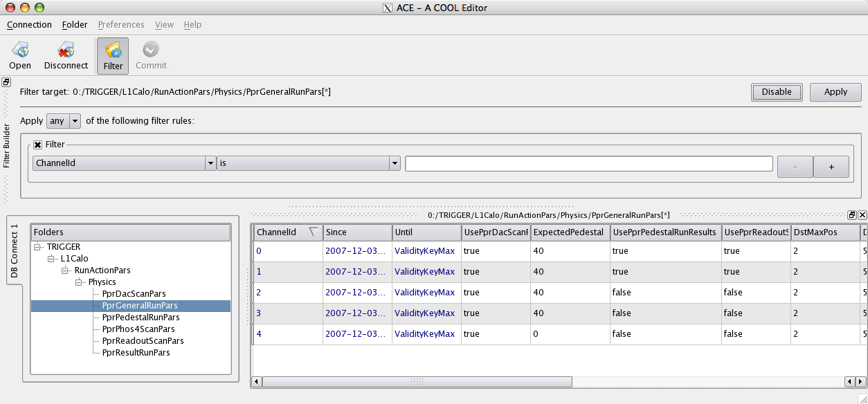Select PprResultRunPars folder
868x404 pixels.
(x=136, y=353)
